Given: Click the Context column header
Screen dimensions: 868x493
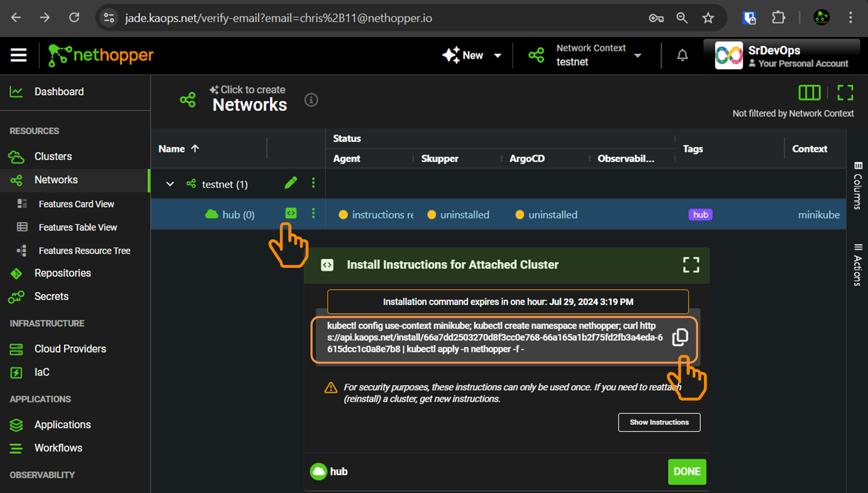Looking at the screenshot, I should [810, 148].
